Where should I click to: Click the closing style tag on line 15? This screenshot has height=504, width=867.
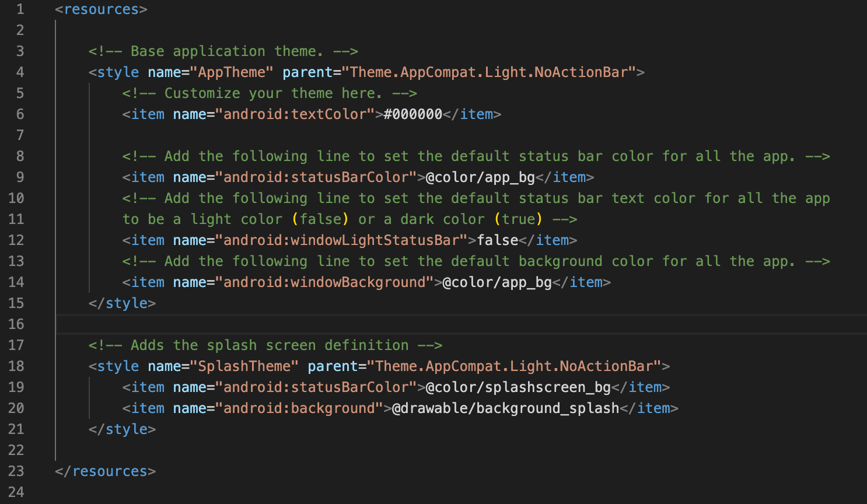[122, 303]
